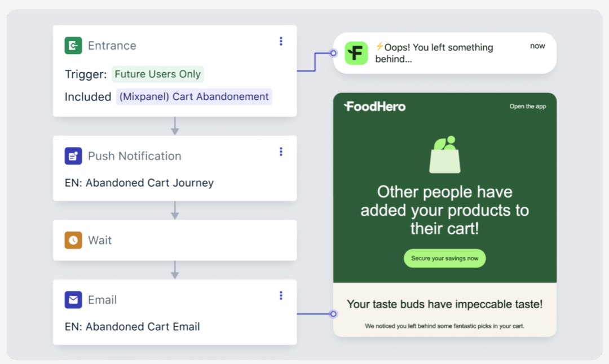Click the purple Push Notification step icon
The image size is (609, 364).
tap(73, 156)
